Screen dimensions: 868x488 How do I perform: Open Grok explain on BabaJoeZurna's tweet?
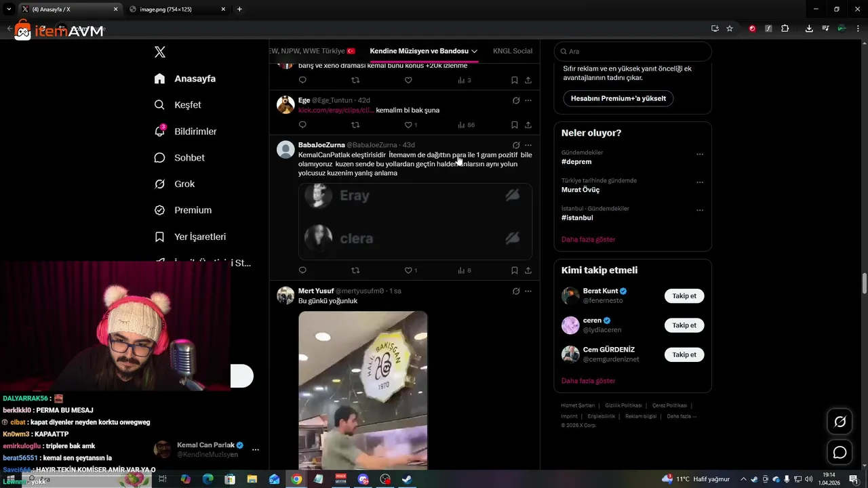(x=516, y=145)
